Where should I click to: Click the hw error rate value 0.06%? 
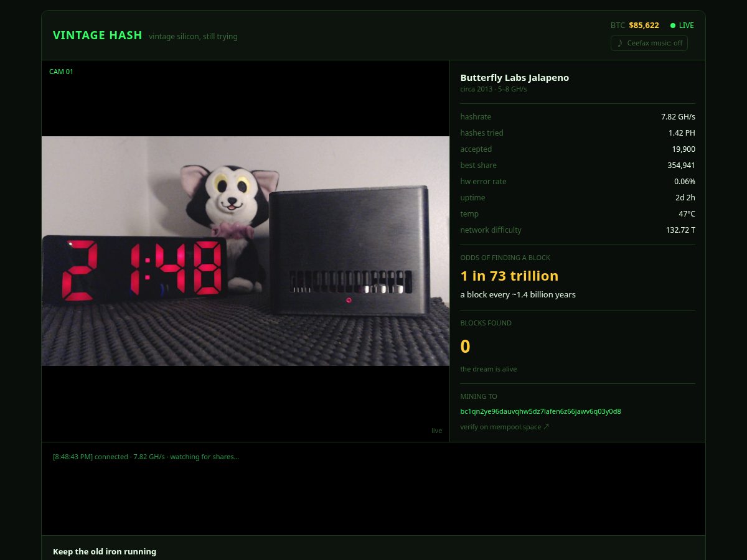(685, 182)
